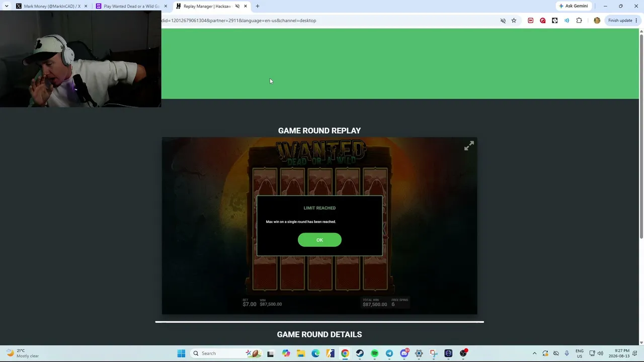This screenshot has height=362, width=644.
Task: Open the Extensions puzzle menu
Action: (x=579, y=21)
